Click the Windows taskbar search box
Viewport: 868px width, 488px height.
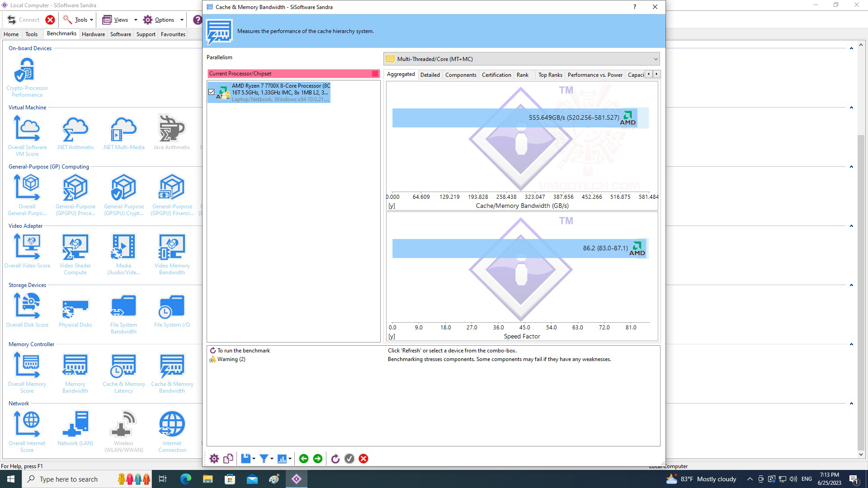click(x=68, y=479)
